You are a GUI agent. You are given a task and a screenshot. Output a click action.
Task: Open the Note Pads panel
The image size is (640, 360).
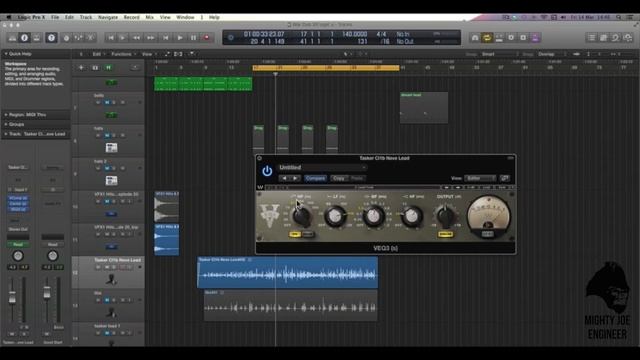[604, 38]
